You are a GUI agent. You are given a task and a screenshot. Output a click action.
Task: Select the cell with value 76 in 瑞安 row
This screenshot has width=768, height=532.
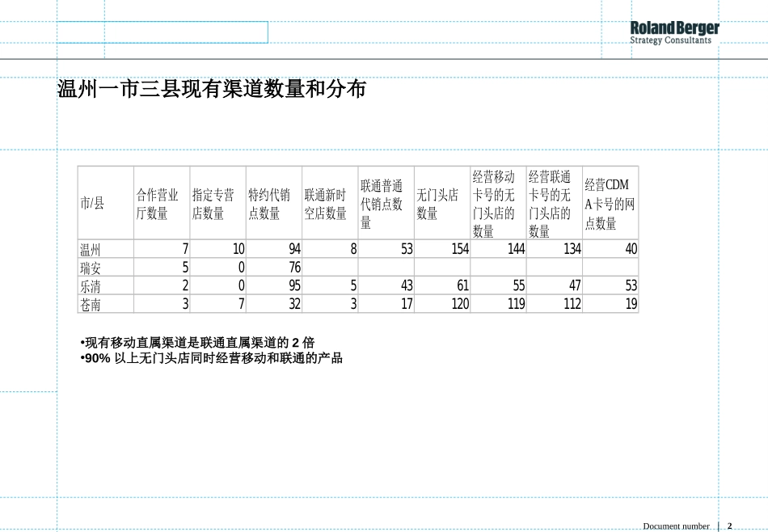tap(274, 268)
